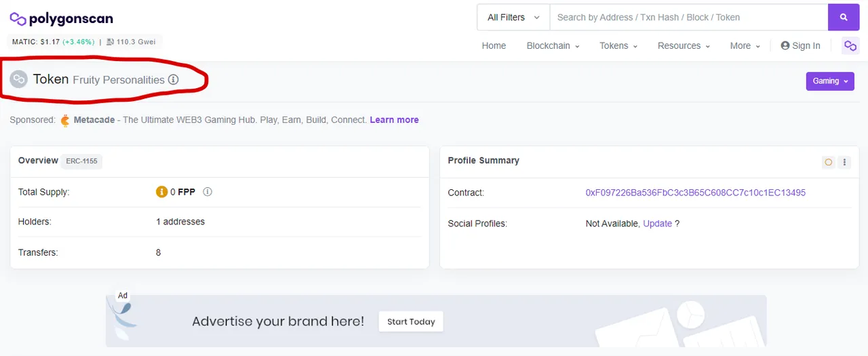Click Metacade sponsor name link
Viewport: 868px width, 356px height.
[x=94, y=120]
